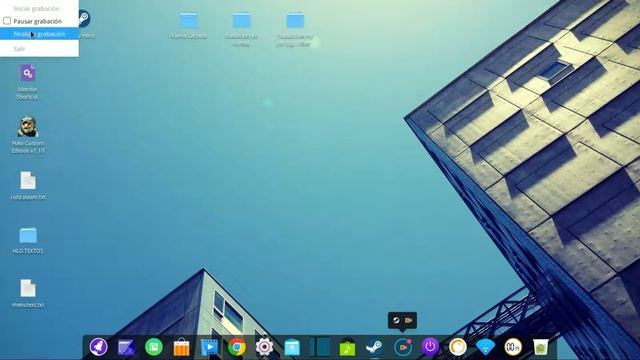Select the HLD TEXTOS folder
The height and width of the screenshot is (360, 640).
[x=28, y=241]
